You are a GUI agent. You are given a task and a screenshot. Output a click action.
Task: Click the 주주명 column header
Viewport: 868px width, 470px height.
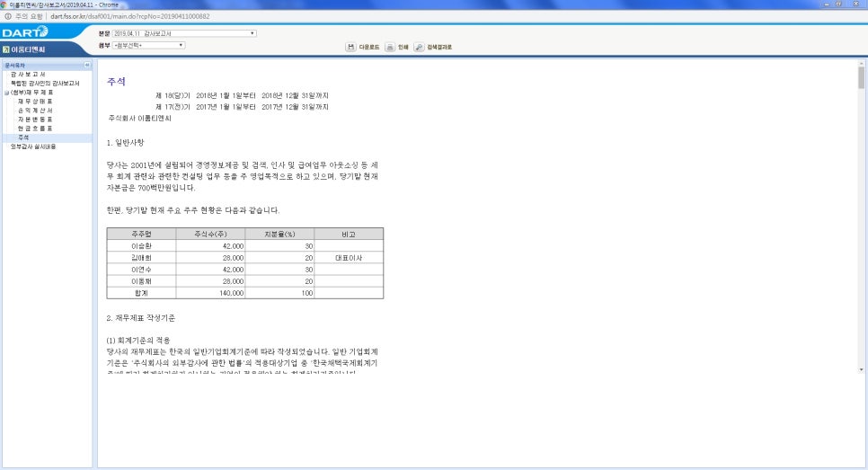coord(141,235)
